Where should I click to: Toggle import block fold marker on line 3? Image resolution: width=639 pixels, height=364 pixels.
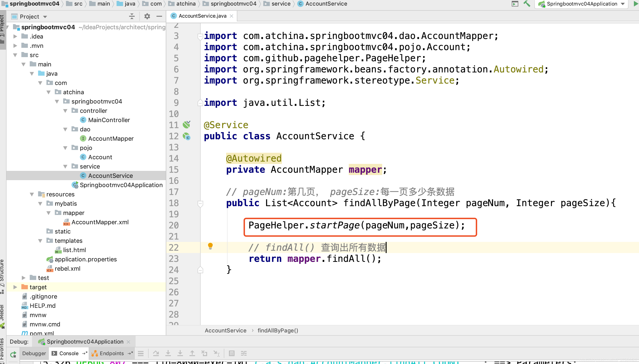point(200,36)
